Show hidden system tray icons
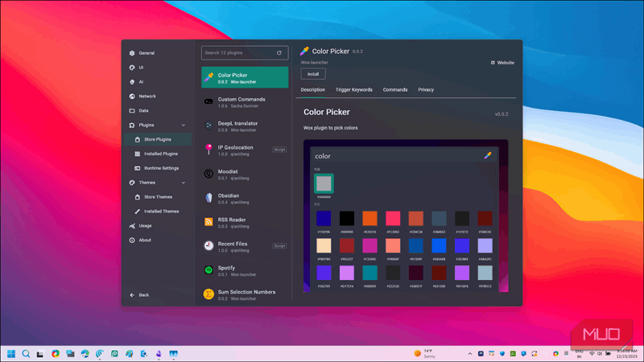This screenshot has height=362, width=644. pyautogui.click(x=470, y=354)
